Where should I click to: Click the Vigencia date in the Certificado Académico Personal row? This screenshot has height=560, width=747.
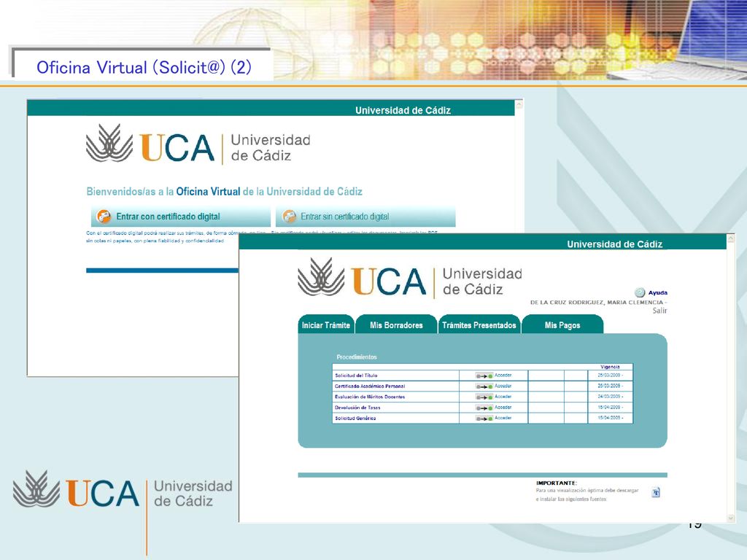[611, 386]
